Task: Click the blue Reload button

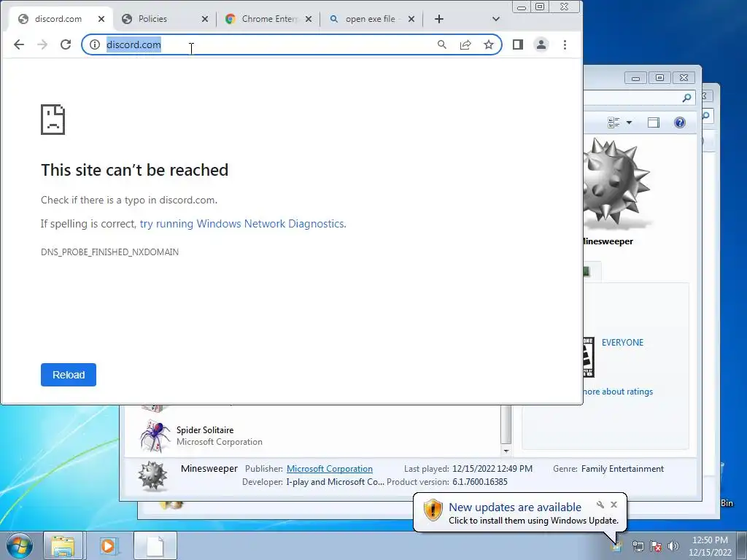Action: [x=69, y=375]
